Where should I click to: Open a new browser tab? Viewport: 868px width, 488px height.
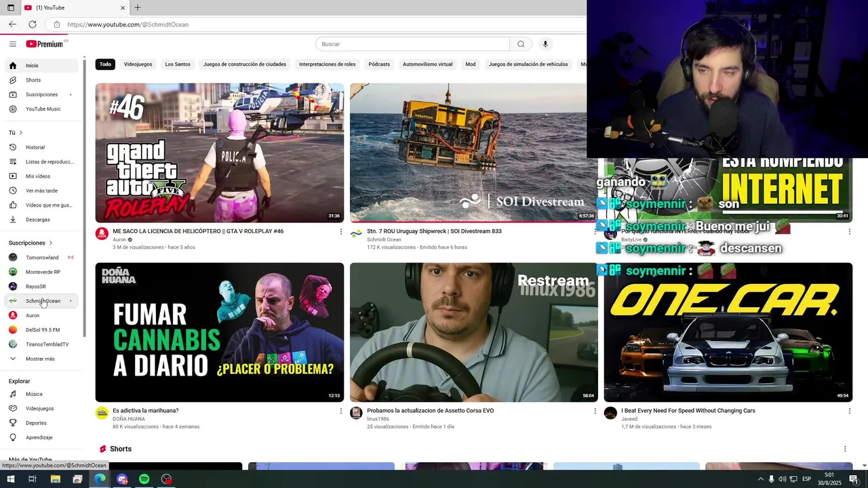(x=138, y=7)
